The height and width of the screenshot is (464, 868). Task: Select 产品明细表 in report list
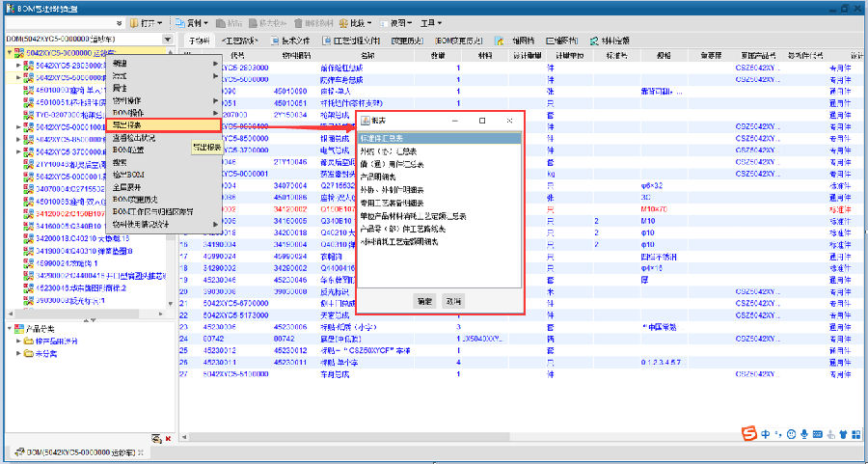tap(440, 177)
